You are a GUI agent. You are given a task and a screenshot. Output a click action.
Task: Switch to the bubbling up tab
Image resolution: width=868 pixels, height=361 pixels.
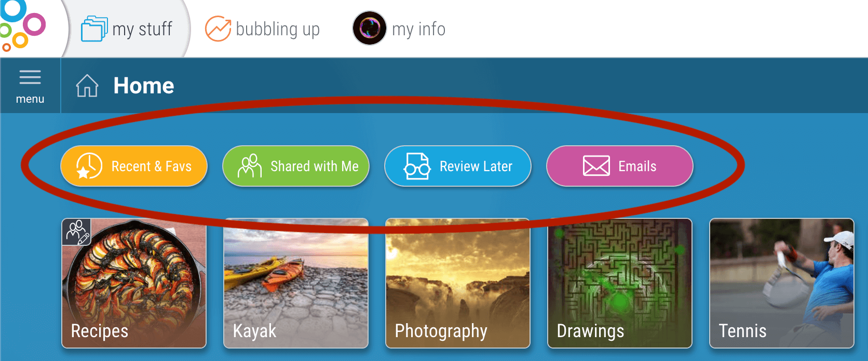[x=262, y=29]
